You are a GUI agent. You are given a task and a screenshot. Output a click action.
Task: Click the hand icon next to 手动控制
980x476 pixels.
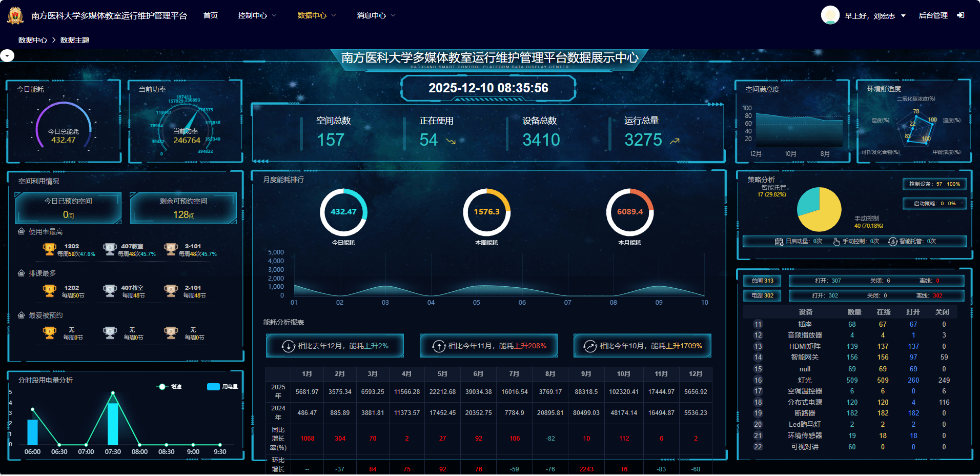pyautogui.click(x=836, y=242)
